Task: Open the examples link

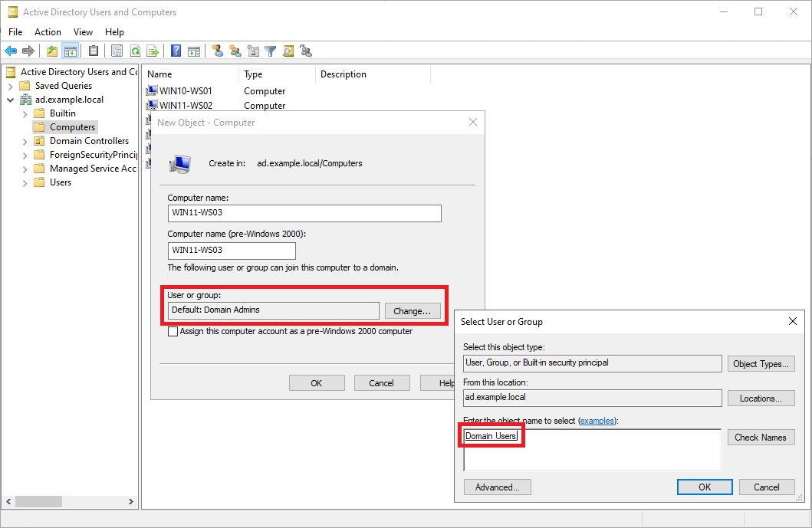Action: click(596, 421)
